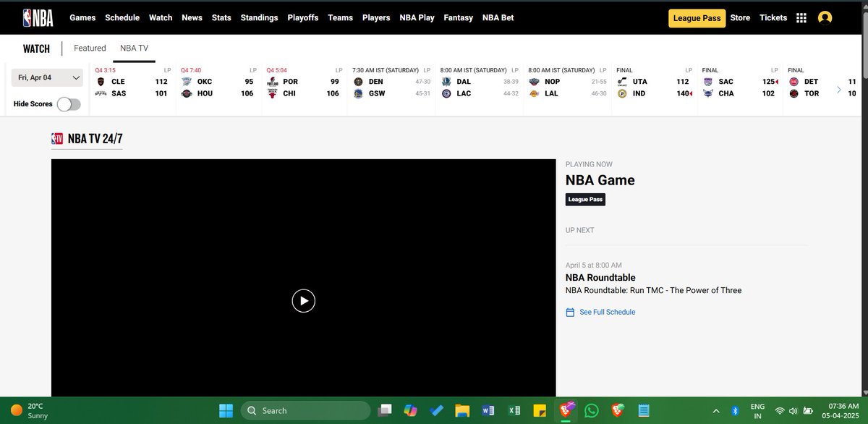Image resolution: width=868 pixels, height=424 pixels.
Task: Open File Explorer from taskbar
Action: click(462, 410)
